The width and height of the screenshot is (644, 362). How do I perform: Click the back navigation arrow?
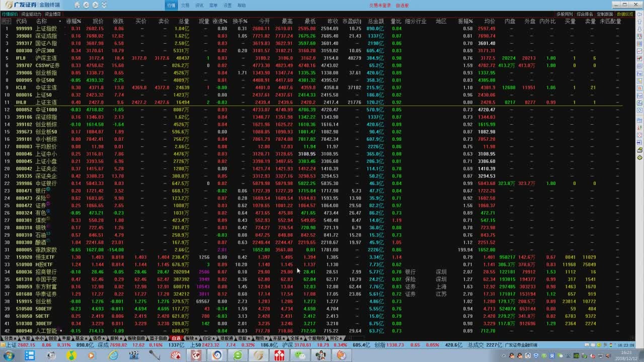[x=86, y=5]
